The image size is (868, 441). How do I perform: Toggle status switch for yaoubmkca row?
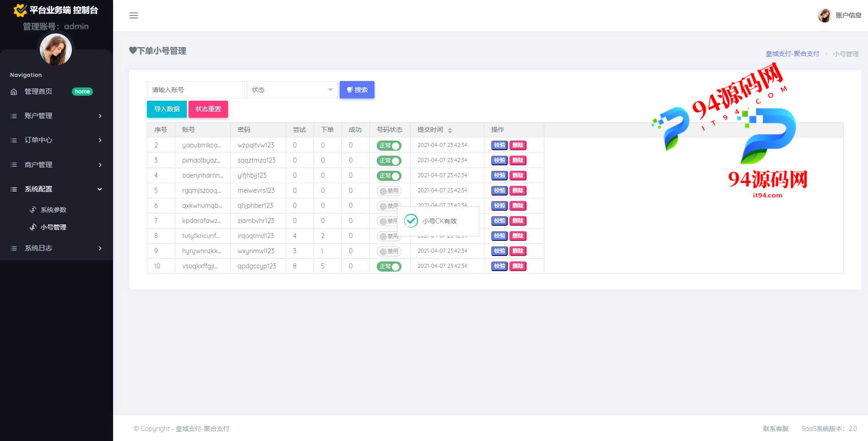click(x=389, y=146)
